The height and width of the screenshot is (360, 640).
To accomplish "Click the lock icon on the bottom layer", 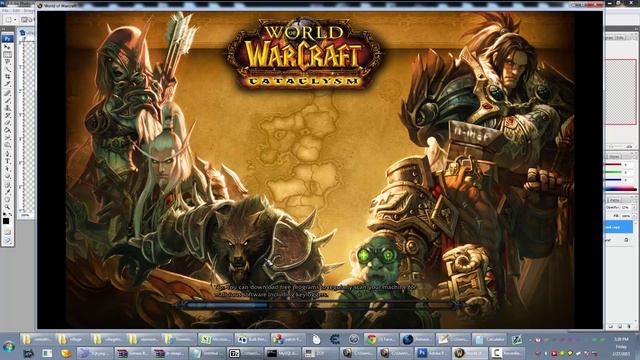I will (626, 240).
